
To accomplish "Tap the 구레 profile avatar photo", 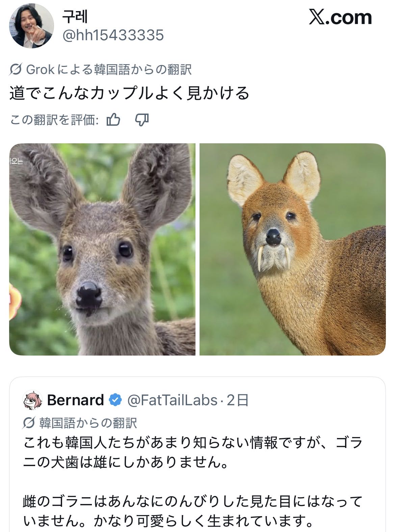I will [x=32, y=26].
